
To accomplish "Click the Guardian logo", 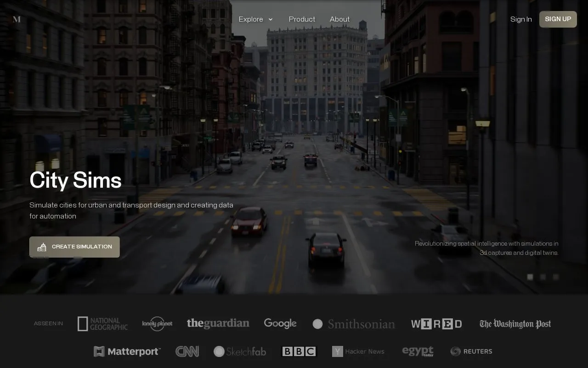I will click(x=218, y=323).
